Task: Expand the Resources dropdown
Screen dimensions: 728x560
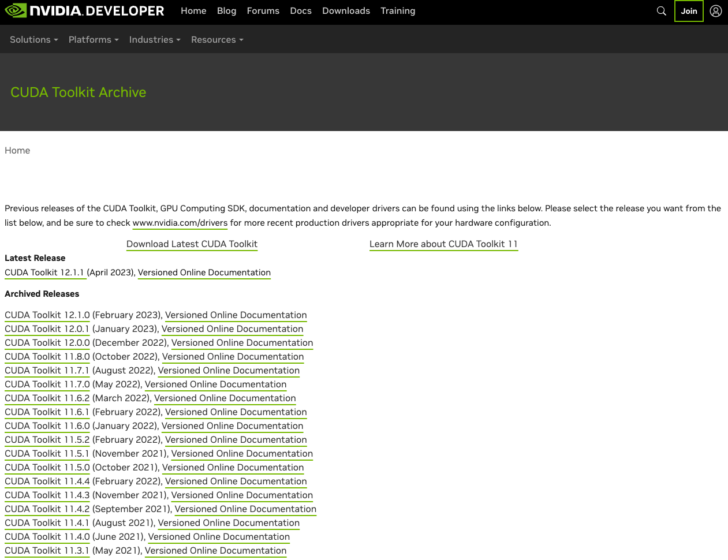Action: pyautogui.click(x=217, y=40)
